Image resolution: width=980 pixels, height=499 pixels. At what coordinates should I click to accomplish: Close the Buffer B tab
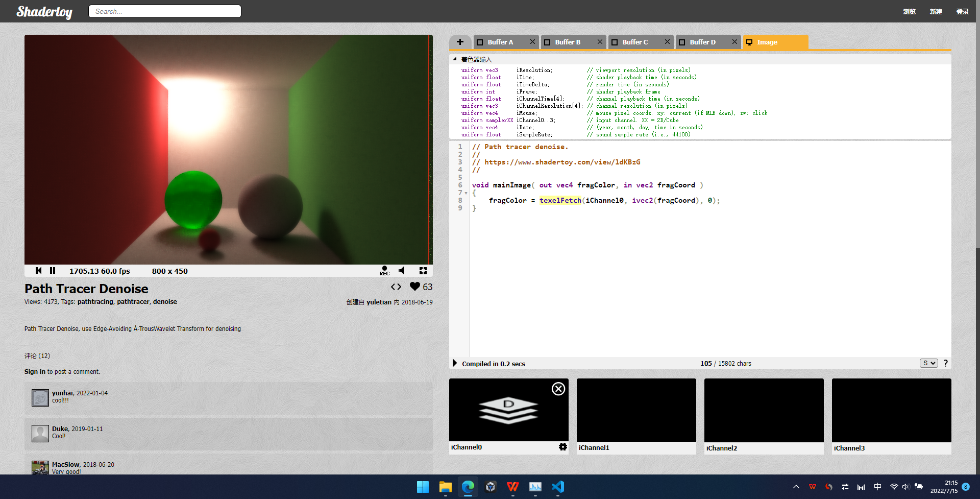(600, 42)
